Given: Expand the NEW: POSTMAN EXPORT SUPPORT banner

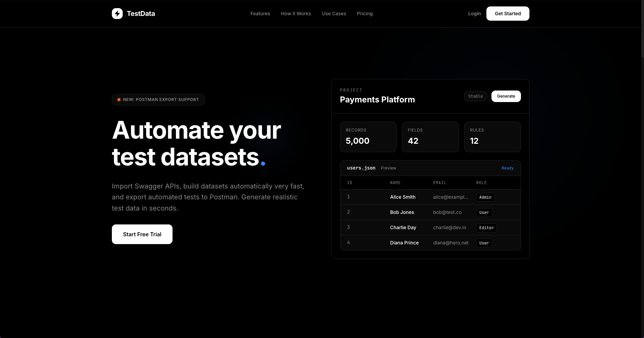Looking at the screenshot, I should coord(158,99).
